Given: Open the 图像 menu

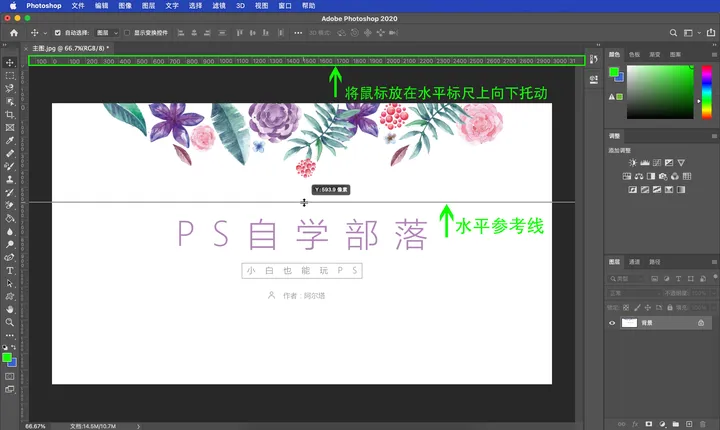Looking at the screenshot, I should click(x=125, y=6).
